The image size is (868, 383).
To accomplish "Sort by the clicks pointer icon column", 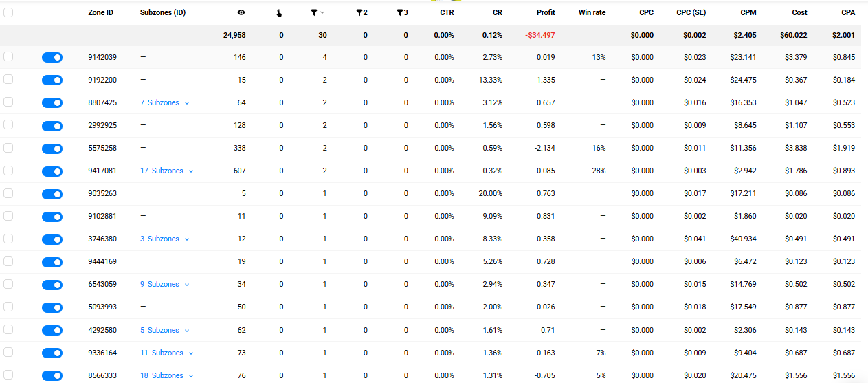I will click(280, 12).
